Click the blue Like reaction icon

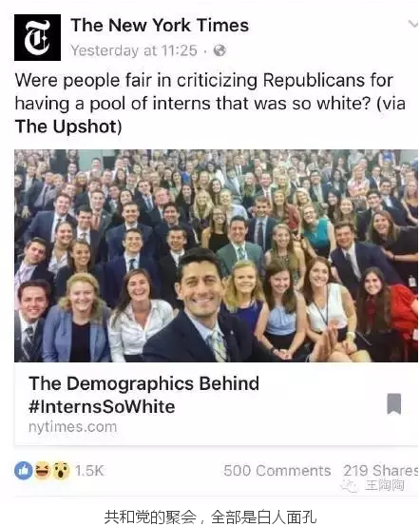pos(24,470)
